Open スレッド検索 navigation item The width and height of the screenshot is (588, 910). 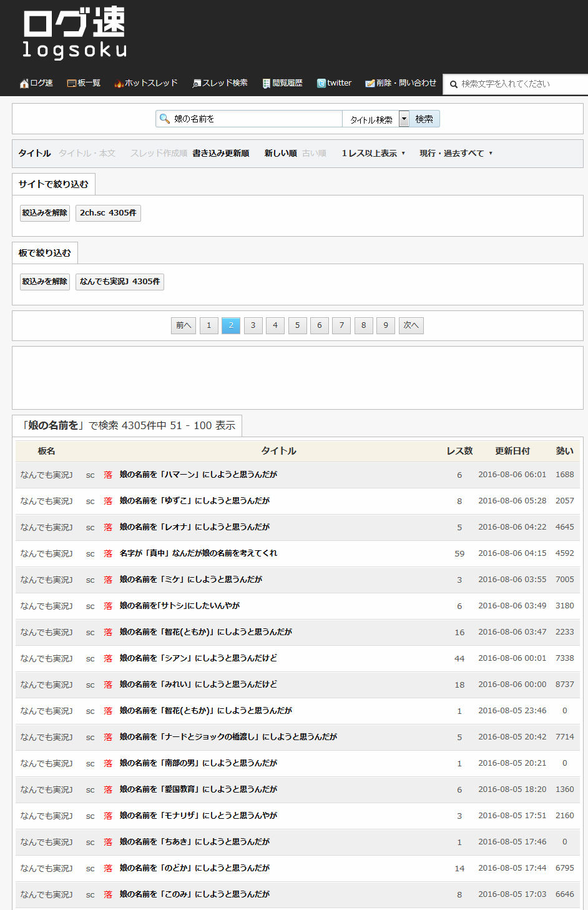coord(225,83)
